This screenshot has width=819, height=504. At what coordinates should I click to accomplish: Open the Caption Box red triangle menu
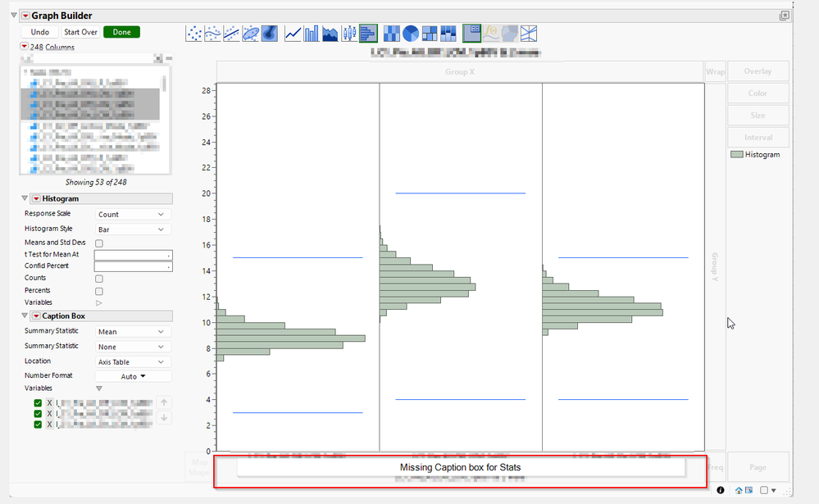pyautogui.click(x=36, y=316)
